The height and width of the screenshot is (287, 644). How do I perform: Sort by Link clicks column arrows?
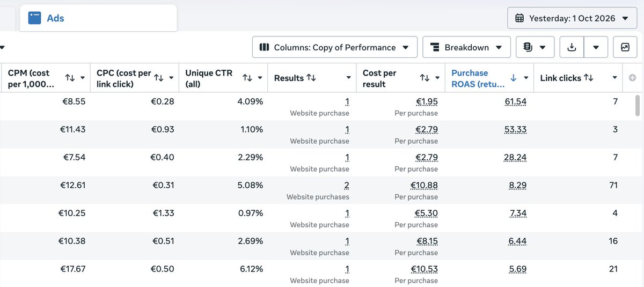(589, 78)
